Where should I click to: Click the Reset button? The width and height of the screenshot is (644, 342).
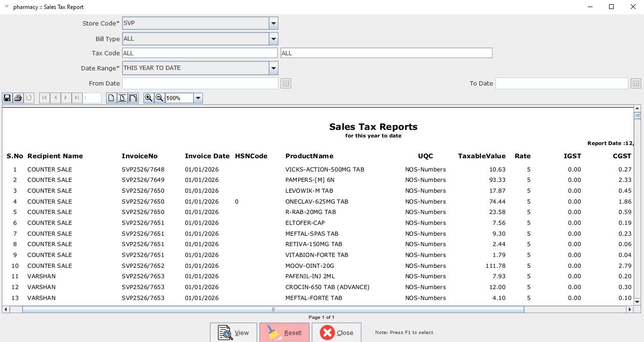click(284, 333)
